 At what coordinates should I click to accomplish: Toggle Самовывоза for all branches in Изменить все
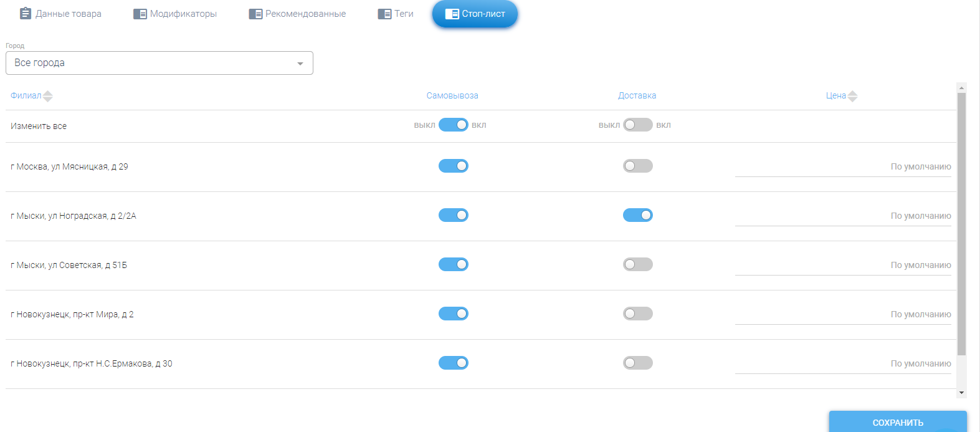tap(454, 125)
